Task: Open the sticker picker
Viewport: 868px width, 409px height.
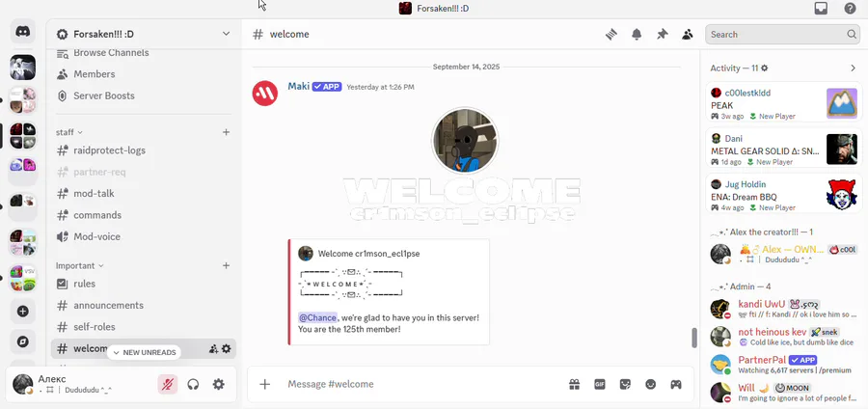Action: coord(625,384)
